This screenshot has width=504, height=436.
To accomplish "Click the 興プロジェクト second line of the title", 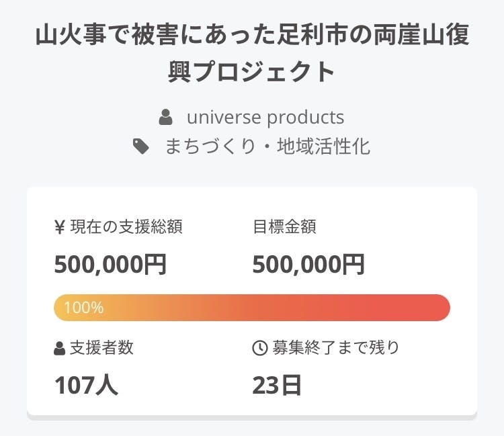I will click(x=252, y=71).
